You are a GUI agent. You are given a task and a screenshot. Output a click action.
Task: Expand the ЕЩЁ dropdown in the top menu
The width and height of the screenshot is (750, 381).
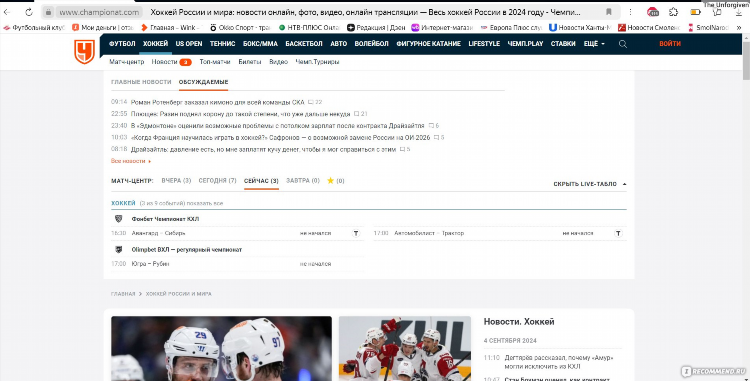[594, 44]
